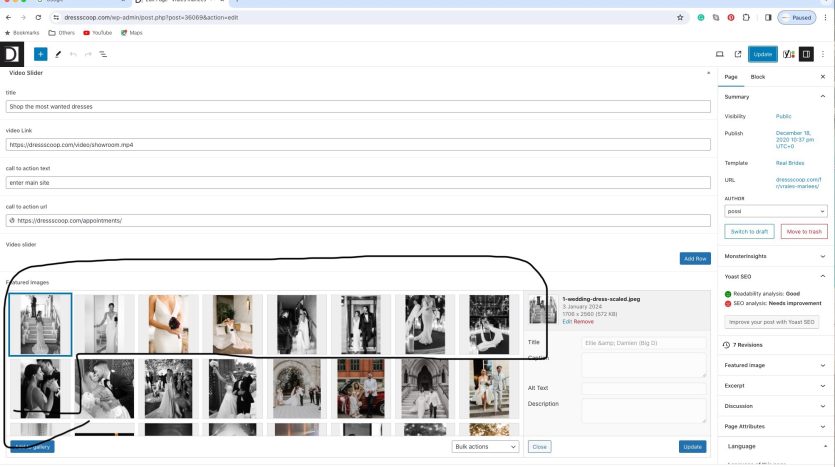Toggle the Settings sidebar panel icon
Screen dimensions: 835x467
pyautogui.click(x=806, y=54)
